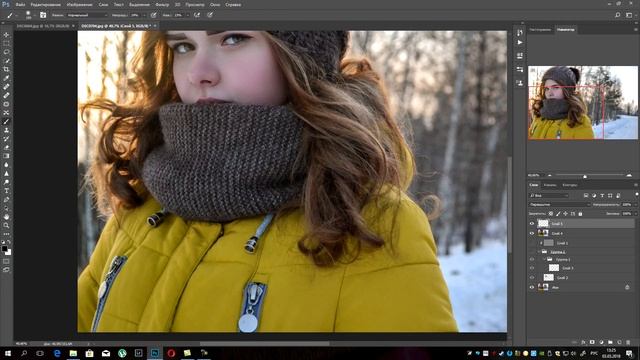Hide layer Слой 5
640x360 pixels.
[532, 224]
